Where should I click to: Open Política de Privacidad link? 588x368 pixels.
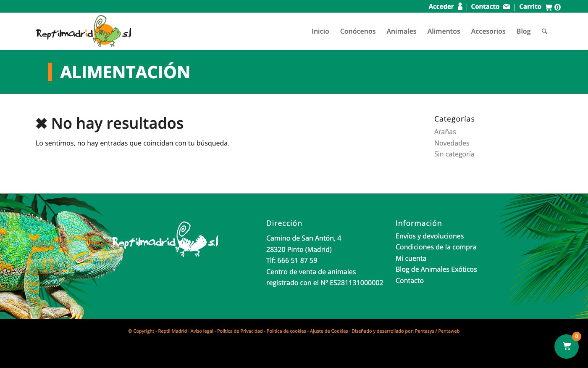[x=240, y=331]
